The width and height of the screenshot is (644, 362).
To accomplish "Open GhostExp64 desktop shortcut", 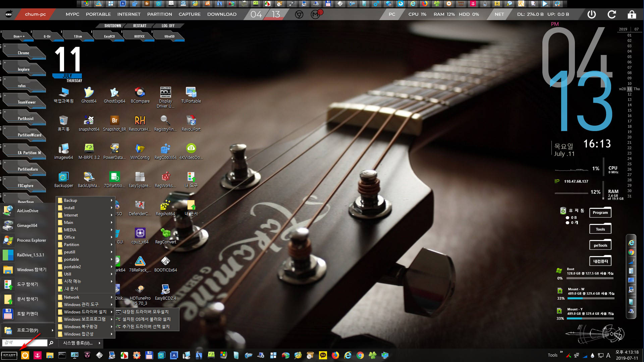I will click(x=114, y=95).
